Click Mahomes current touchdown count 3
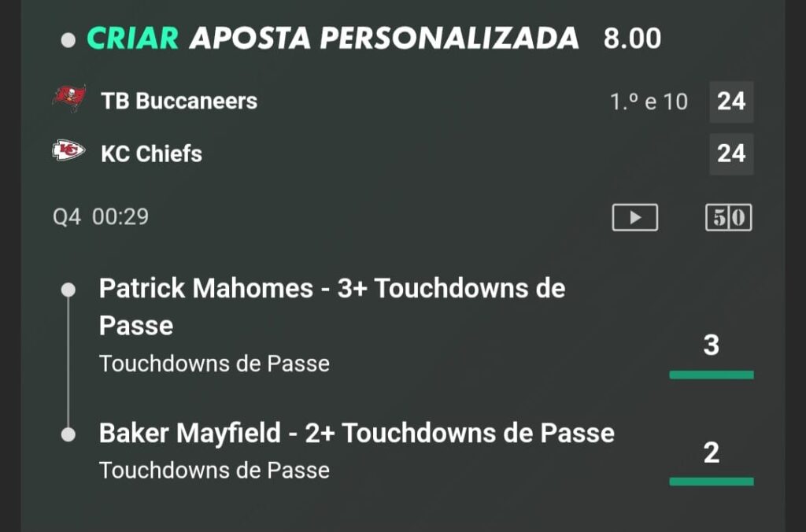The image size is (806, 532). tap(712, 345)
